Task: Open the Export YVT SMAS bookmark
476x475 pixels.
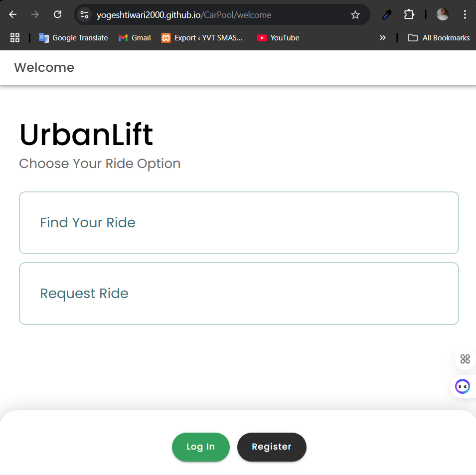Action: [x=202, y=38]
